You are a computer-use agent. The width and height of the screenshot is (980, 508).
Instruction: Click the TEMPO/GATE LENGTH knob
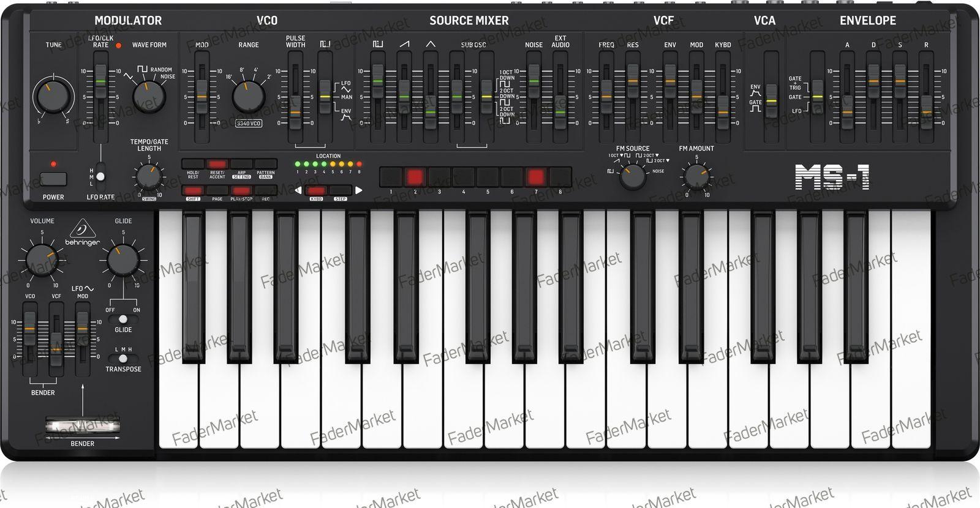click(x=148, y=177)
